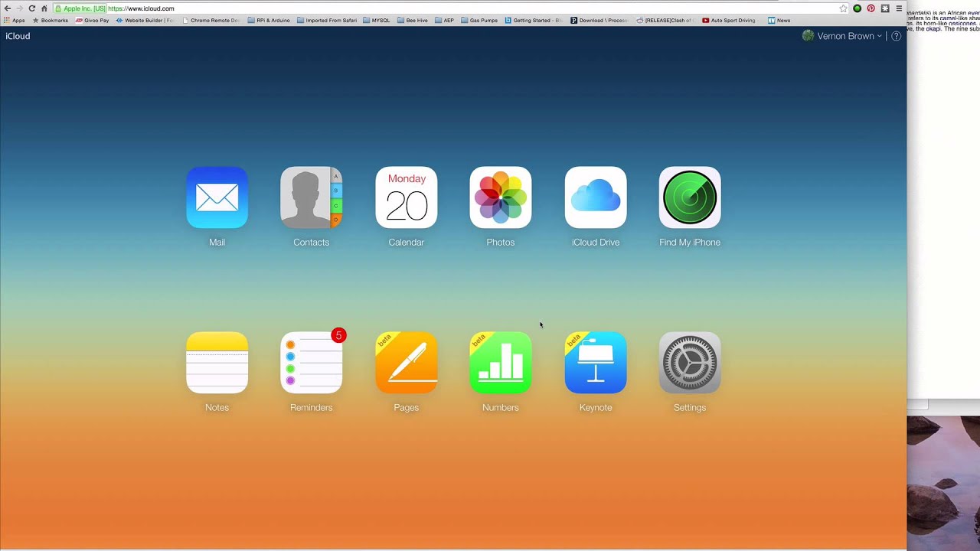Expand the AEP bookmark folder
This screenshot has width=980, height=551.
(x=444, y=21)
